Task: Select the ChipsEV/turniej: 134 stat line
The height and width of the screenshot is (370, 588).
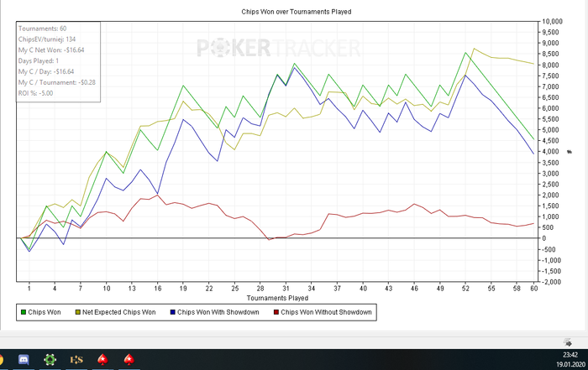Action: click(47, 39)
